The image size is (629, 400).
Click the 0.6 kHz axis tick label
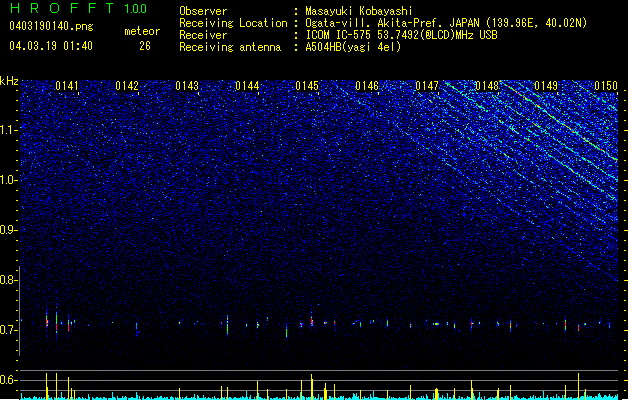coord(8,380)
